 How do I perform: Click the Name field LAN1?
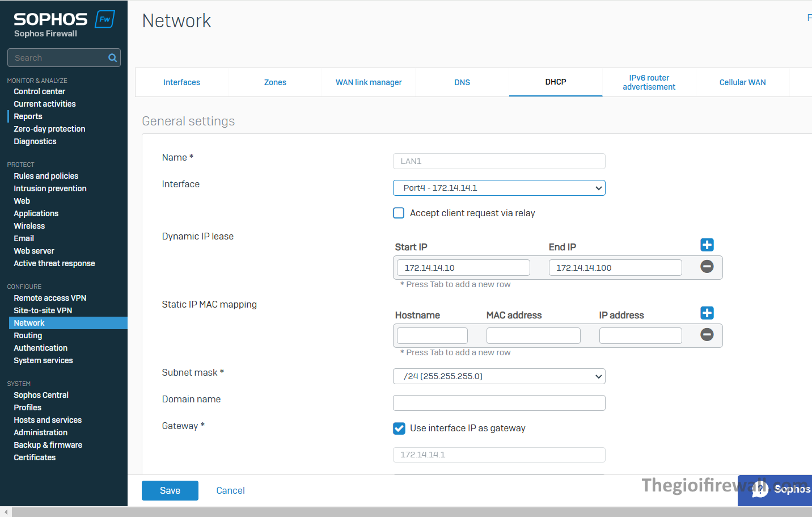point(499,161)
